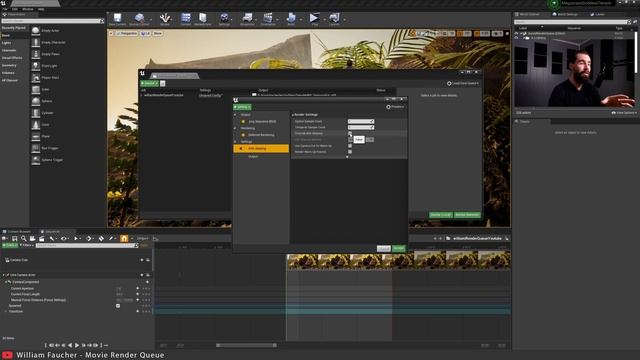Select Visual Effects category

point(12,58)
